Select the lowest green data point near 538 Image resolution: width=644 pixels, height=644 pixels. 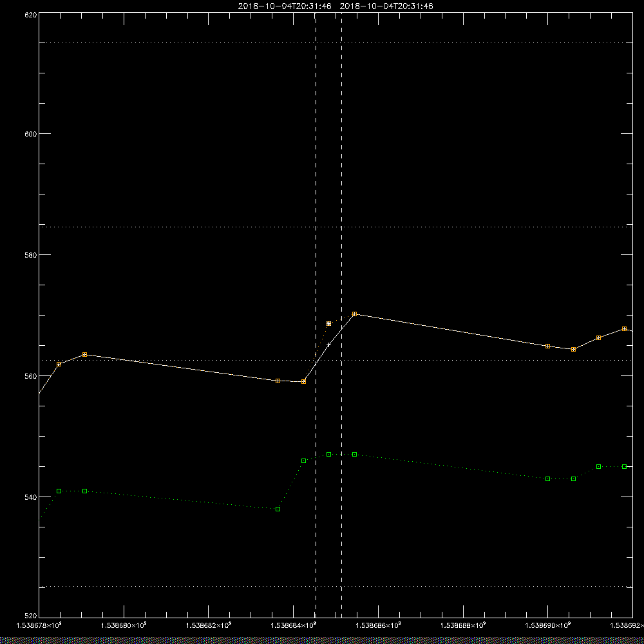pyautogui.click(x=278, y=509)
